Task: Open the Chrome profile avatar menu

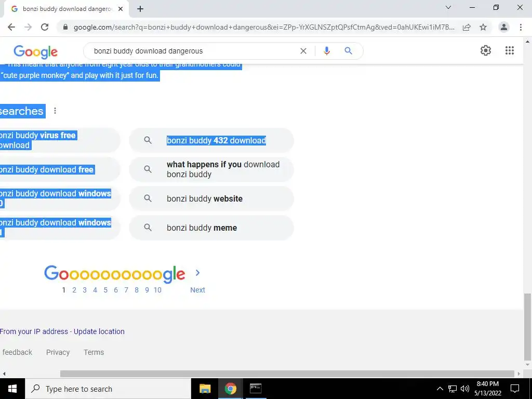Action: pyautogui.click(x=504, y=27)
